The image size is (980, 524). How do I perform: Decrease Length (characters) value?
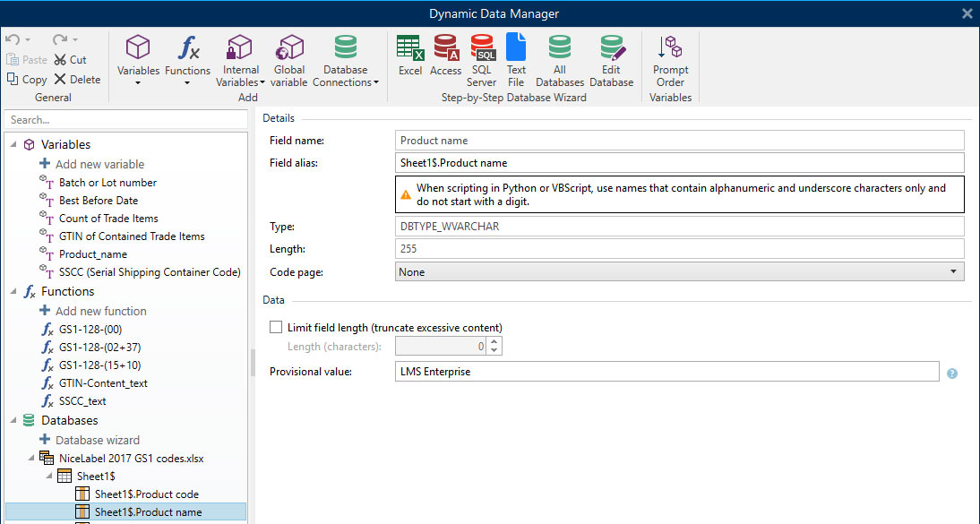(494, 350)
